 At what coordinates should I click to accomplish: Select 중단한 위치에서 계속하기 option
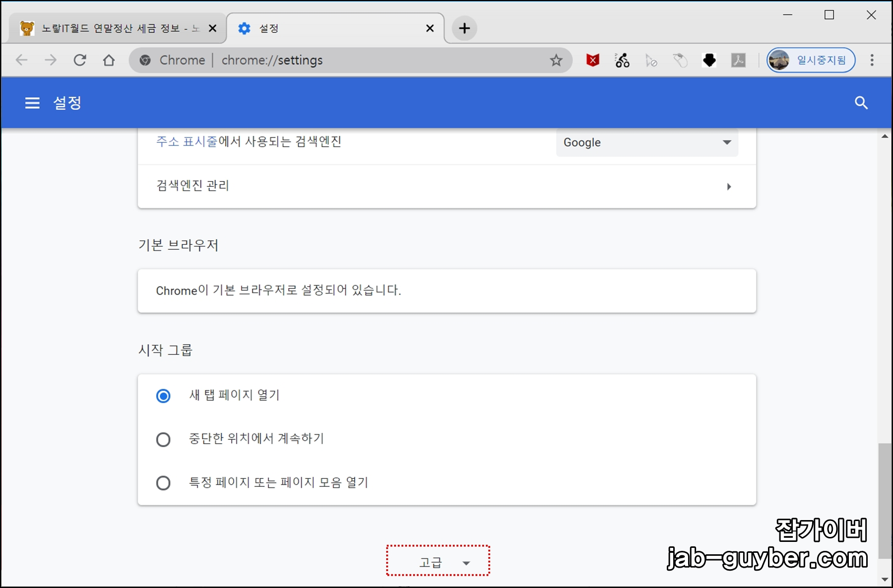(x=164, y=439)
